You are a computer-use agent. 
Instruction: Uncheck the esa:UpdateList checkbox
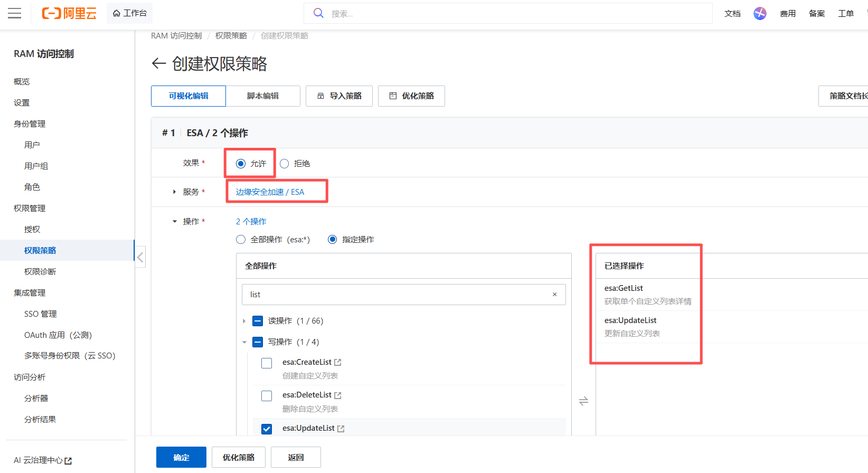(267, 429)
